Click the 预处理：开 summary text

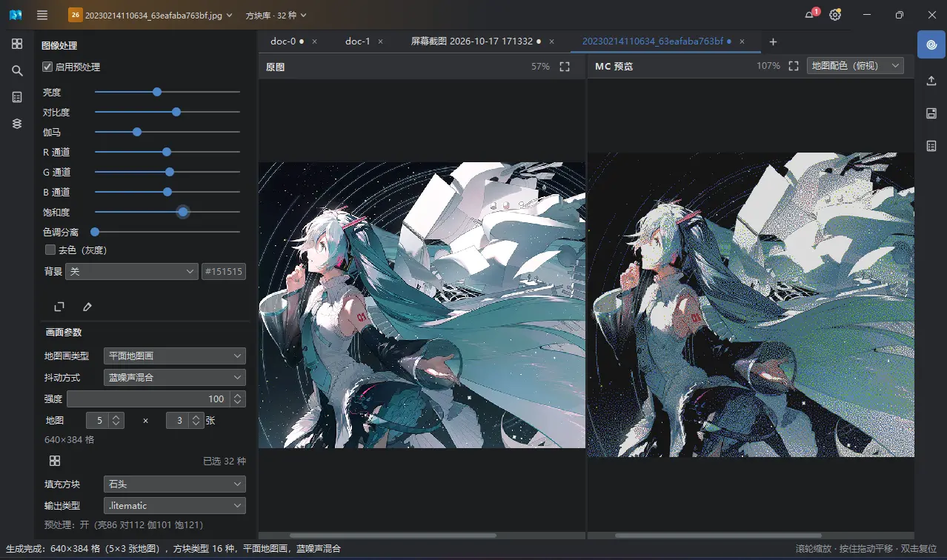point(124,524)
